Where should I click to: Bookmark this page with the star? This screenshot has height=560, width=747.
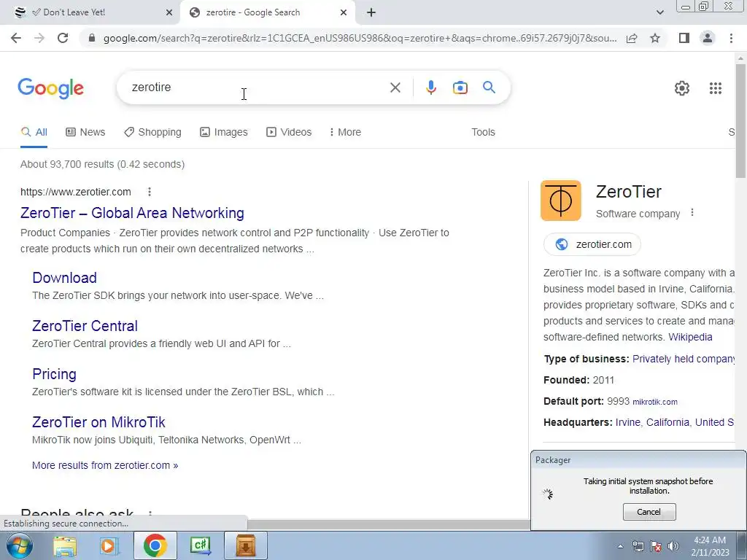(655, 38)
